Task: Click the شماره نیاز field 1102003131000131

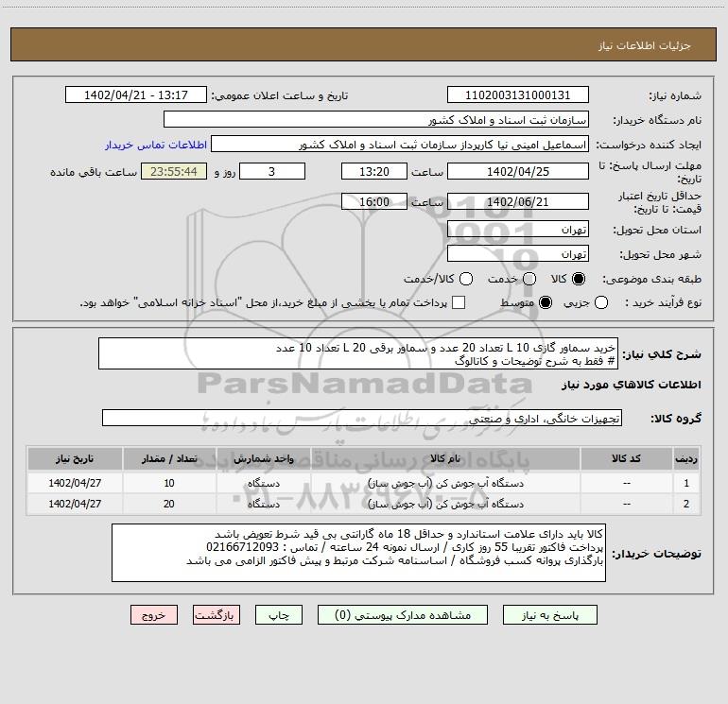Action: click(518, 95)
